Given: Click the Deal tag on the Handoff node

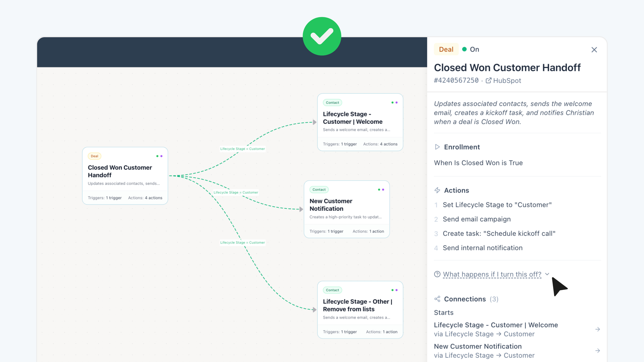Looking at the screenshot, I should [94, 156].
